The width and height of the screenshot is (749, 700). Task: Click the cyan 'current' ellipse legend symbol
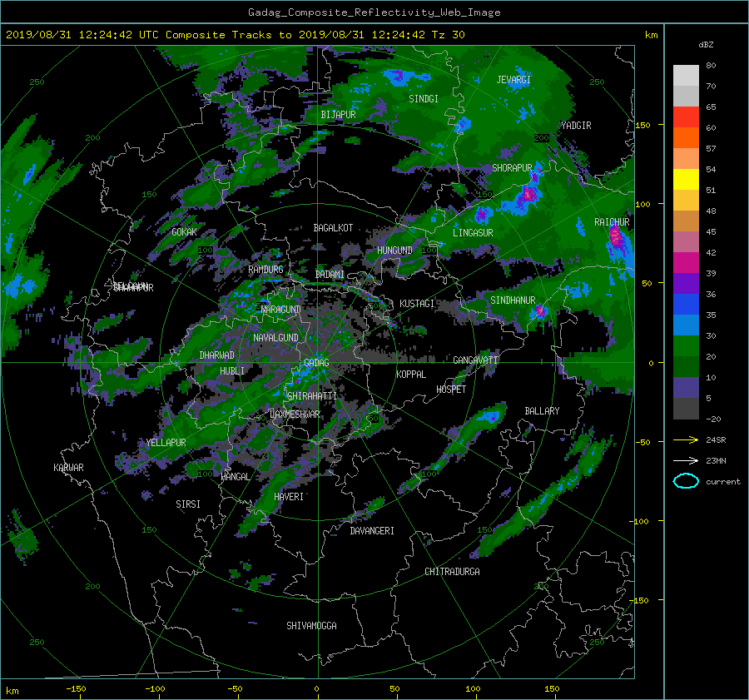click(x=686, y=481)
